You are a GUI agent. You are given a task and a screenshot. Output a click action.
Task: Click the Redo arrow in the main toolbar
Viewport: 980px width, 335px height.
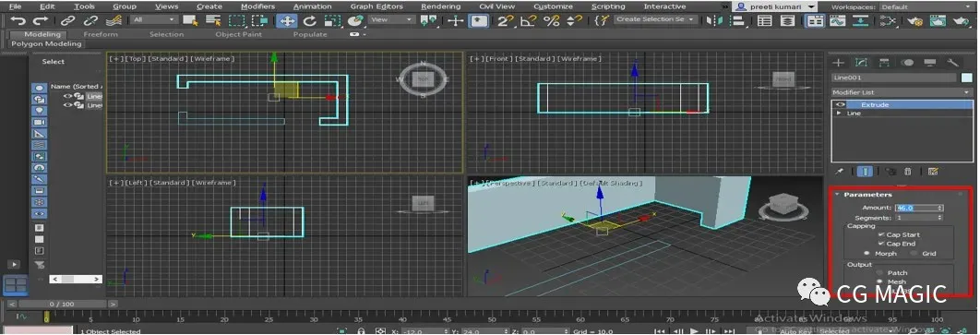[x=40, y=20]
